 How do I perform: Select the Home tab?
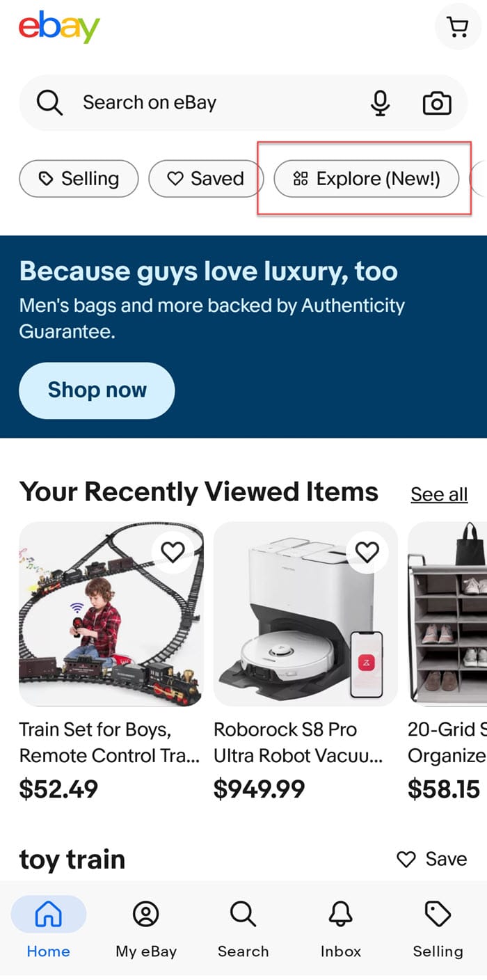(x=49, y=929)
